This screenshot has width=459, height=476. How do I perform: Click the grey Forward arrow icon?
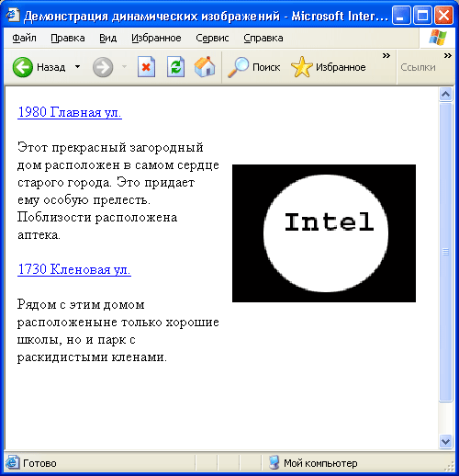(103, 67)
